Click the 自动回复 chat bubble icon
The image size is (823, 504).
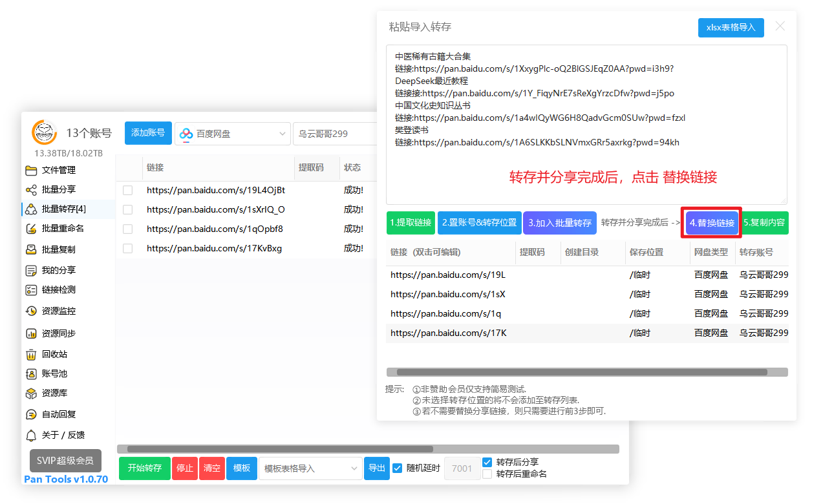(31, 414)
